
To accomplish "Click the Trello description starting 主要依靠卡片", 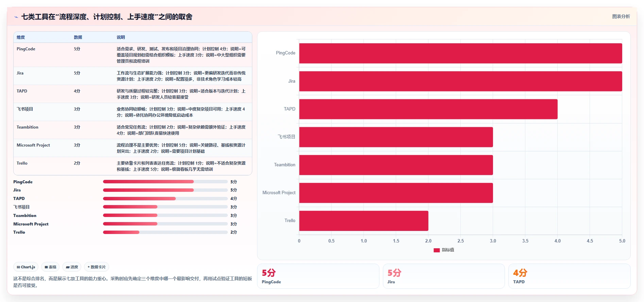I will point(181,166).
